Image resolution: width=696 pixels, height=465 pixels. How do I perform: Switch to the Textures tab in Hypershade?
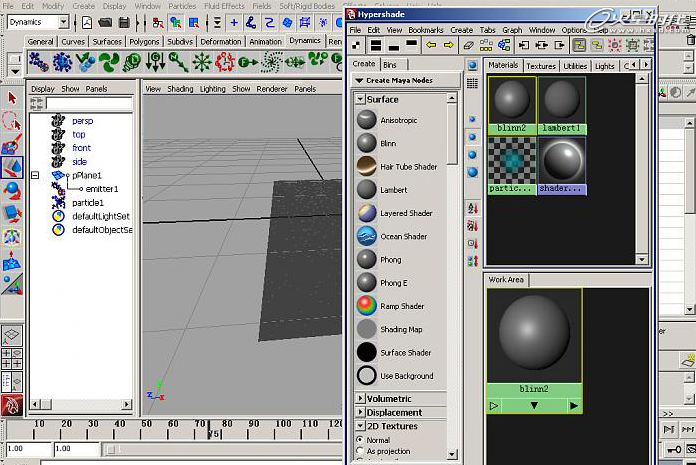point(541,66)
